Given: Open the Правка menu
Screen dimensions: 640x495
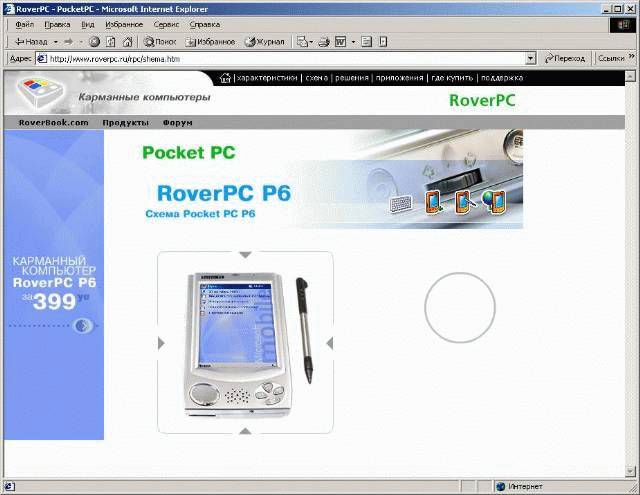Looking at the screenshot, I should click(57, 24).
